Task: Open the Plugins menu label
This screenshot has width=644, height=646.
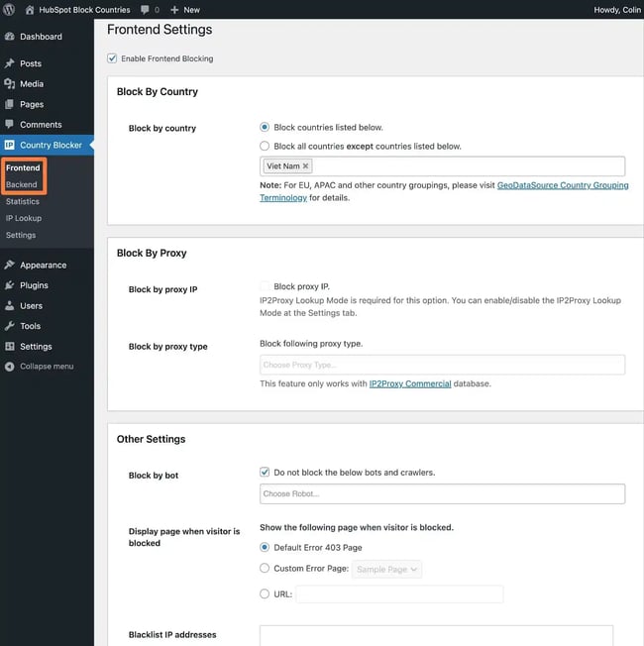Action: pyautogui.click(x=35, y=285)
